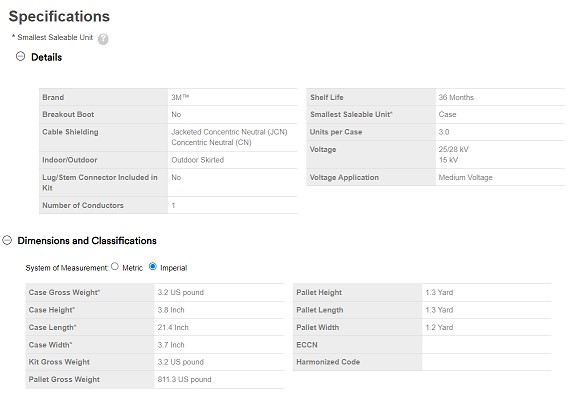Click Jacketed Concentric Neutral (JCN) value
Screen dimensions: 582x396
pos(229,132)
